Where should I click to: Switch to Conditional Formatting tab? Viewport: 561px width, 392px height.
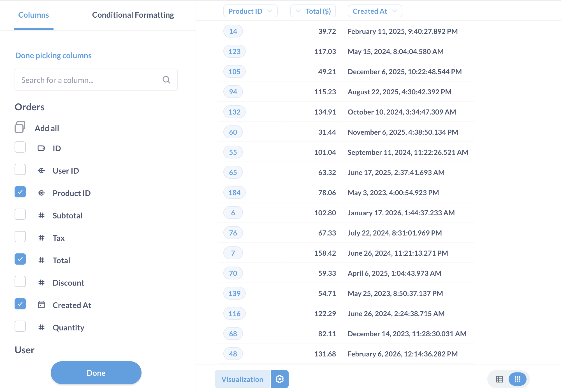coord(133,15)
